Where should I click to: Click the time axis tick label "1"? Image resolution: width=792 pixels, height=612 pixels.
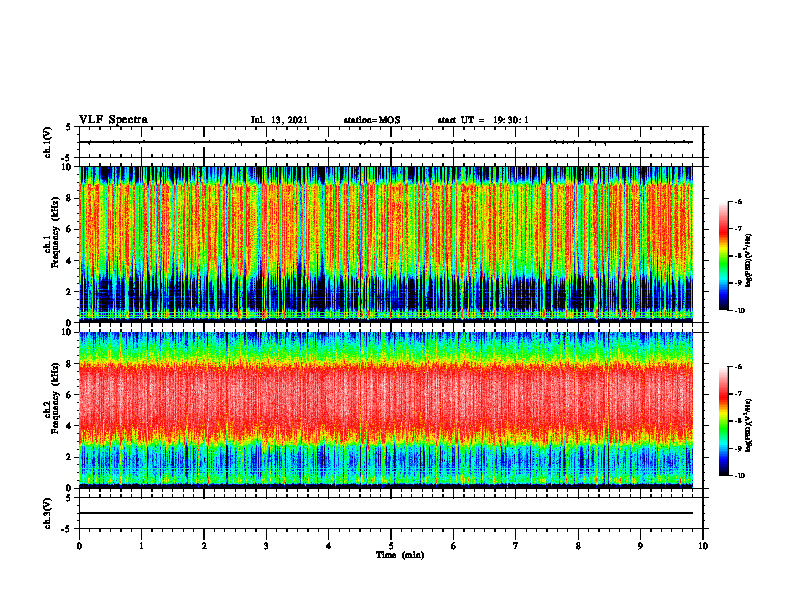pyautogui.click(x=141, y=546)
